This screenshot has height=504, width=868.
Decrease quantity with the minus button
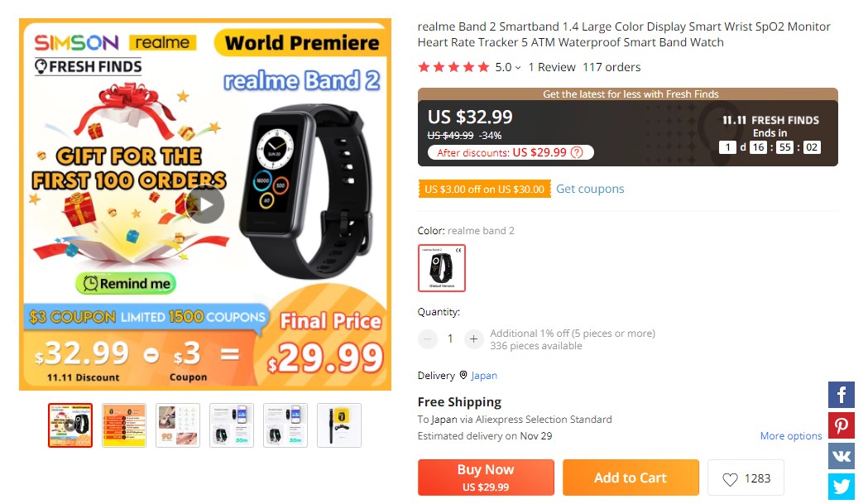[427, 338]
